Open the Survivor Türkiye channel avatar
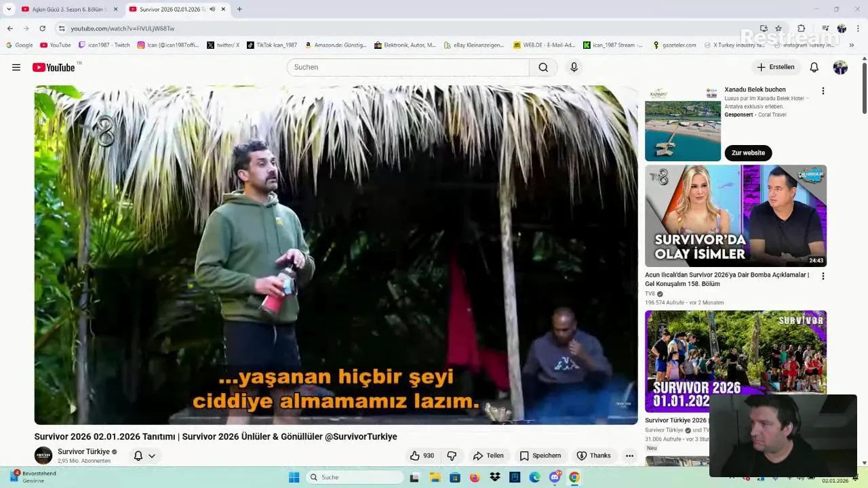Screen dimensions: 868x488 [x=43, y=455]
